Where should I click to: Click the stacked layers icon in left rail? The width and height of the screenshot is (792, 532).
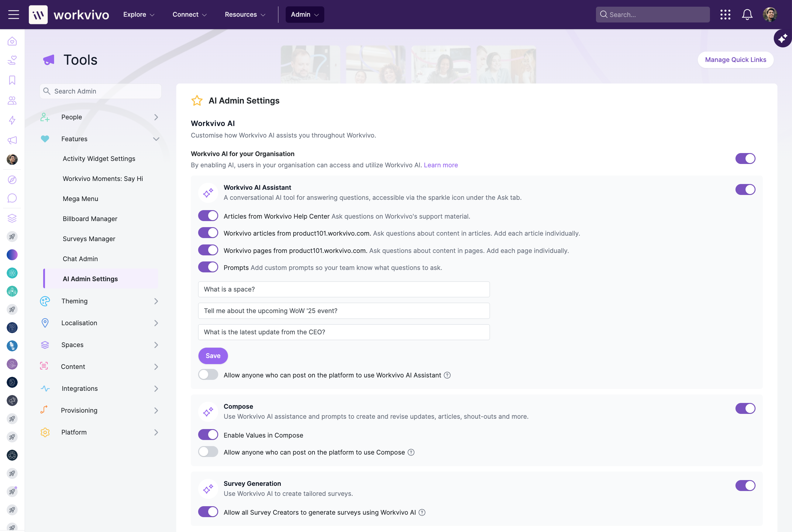tap(12, 218)
